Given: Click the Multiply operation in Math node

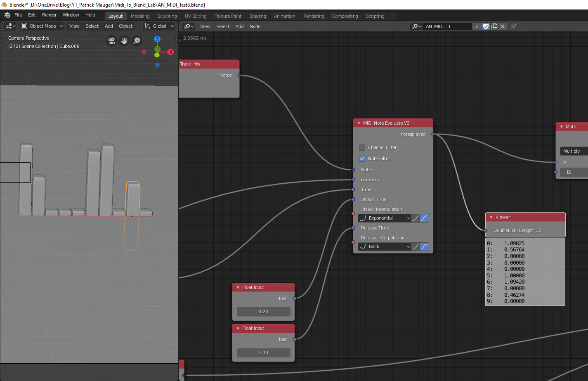Looking at the screenshot, I should 574,151.
